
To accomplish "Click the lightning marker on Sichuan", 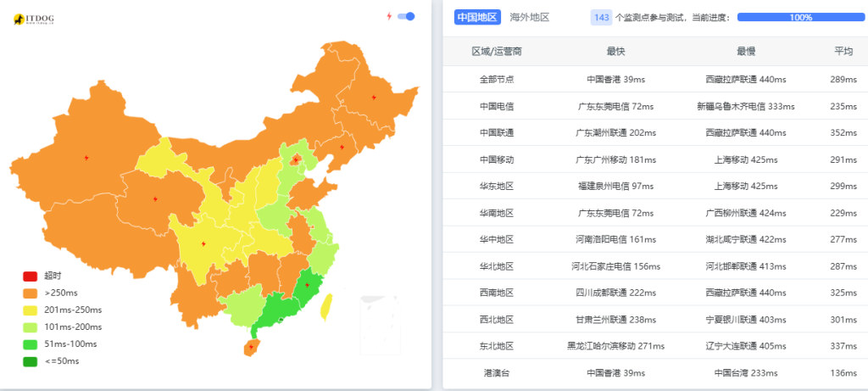I will [203, 243].
